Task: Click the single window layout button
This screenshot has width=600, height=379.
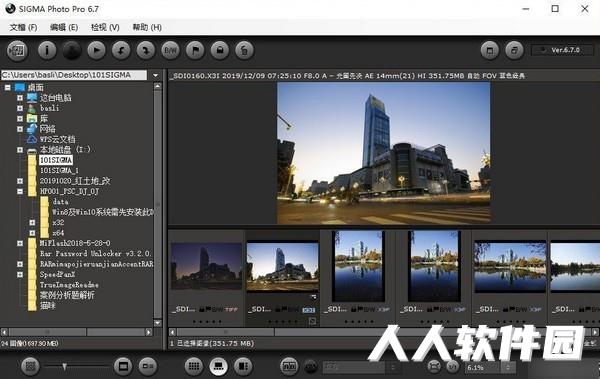Action: [490, 50]
